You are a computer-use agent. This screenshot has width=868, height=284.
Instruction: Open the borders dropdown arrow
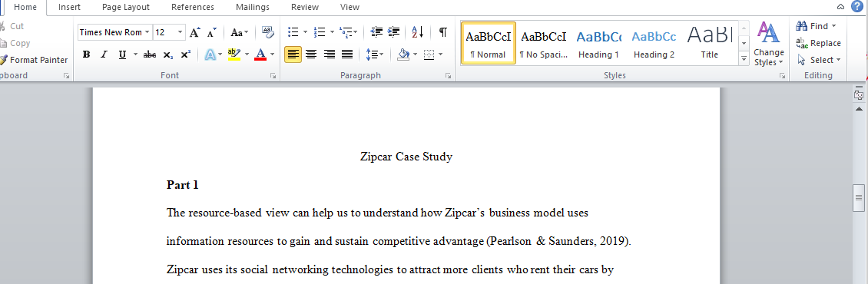441,54
